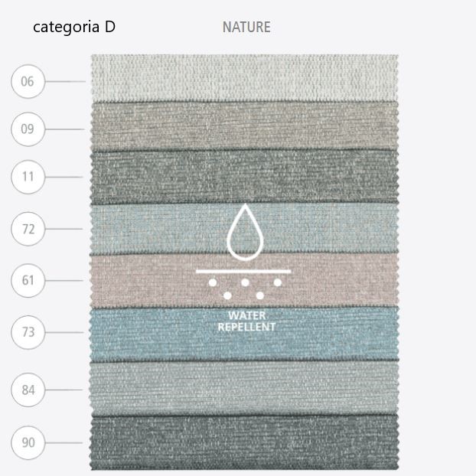Pick the dusty pink fabric swatch 61
Screen dimensions: 476x476
click(x=245, y=281)
